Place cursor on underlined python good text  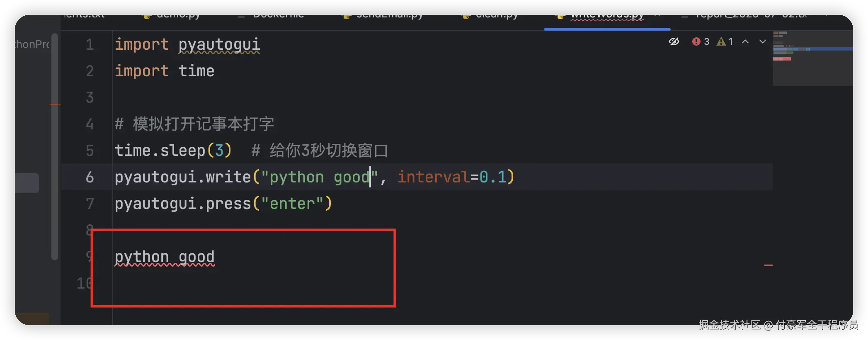tap(165, 257)
